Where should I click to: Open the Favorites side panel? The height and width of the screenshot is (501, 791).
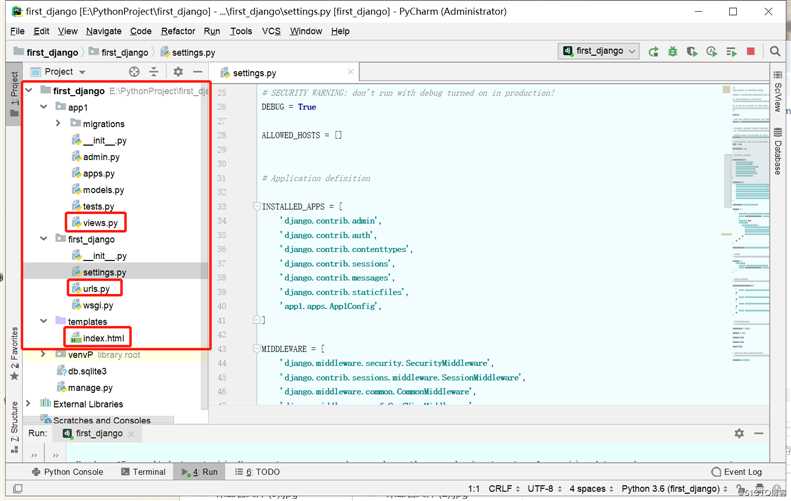pos(15,353)
